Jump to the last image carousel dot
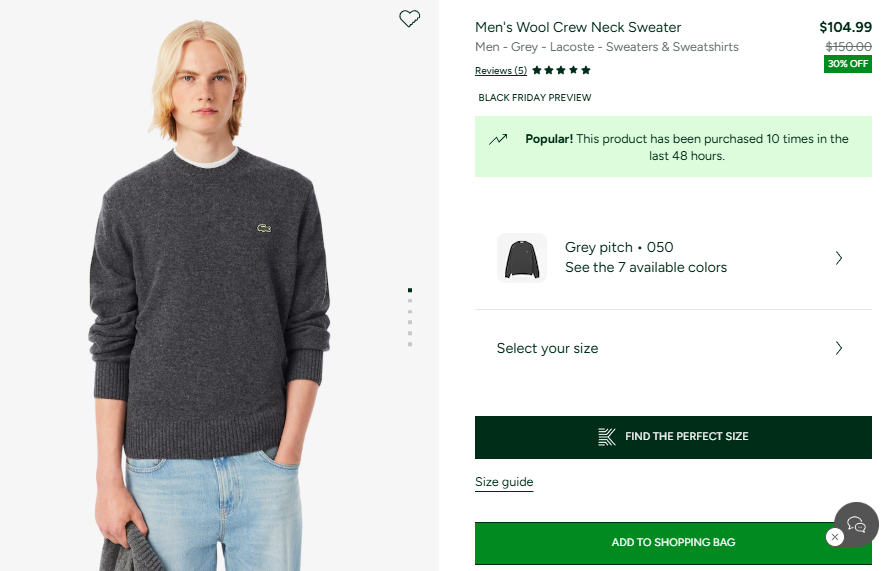 coord(410,344)
